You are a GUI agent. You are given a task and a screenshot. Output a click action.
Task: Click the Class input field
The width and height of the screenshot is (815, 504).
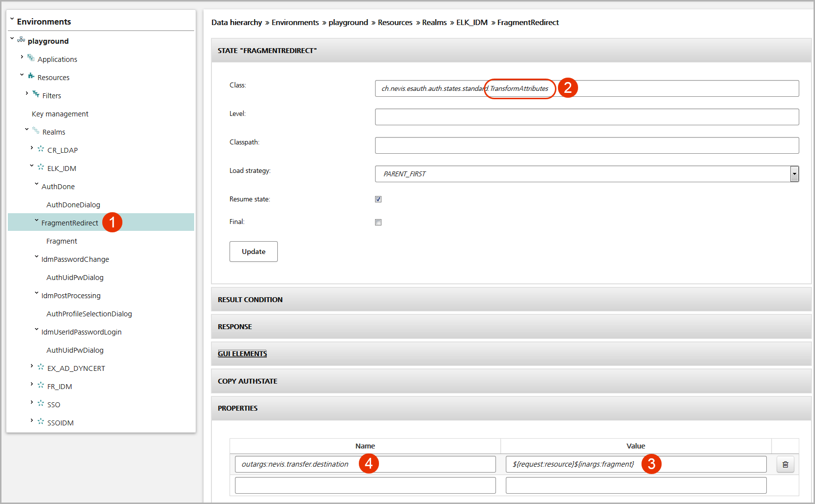587,88
